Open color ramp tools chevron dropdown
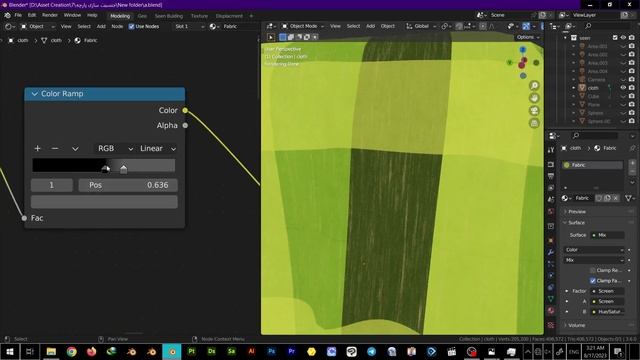This screenshot has width=640, height=360. pyautogui.click(x=75, y=149)
